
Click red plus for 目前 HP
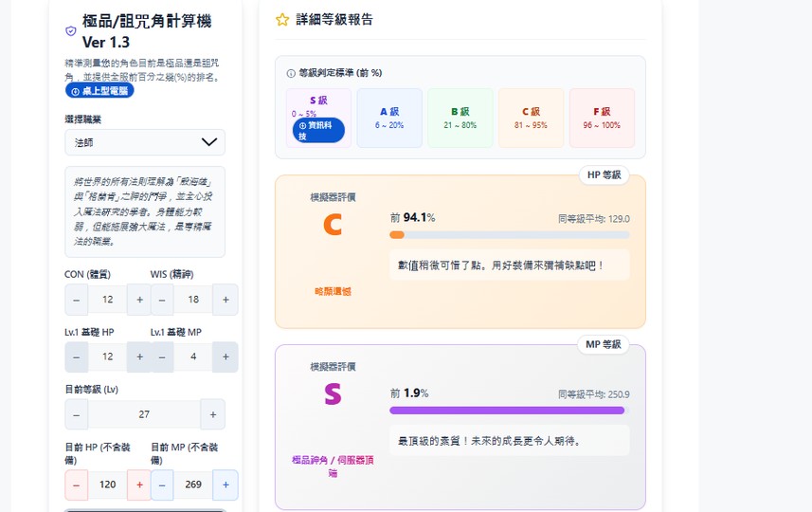pyautogui.click(x=139, y=485)
